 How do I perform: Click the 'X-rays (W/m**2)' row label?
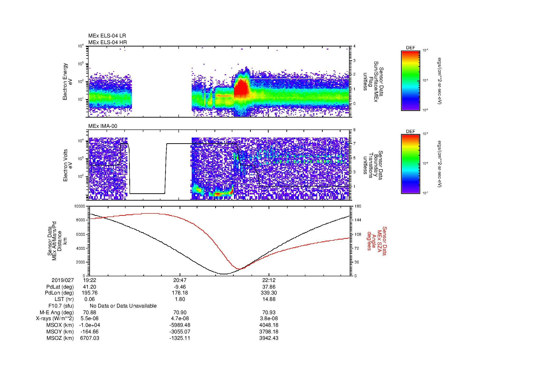pos(55,318)
